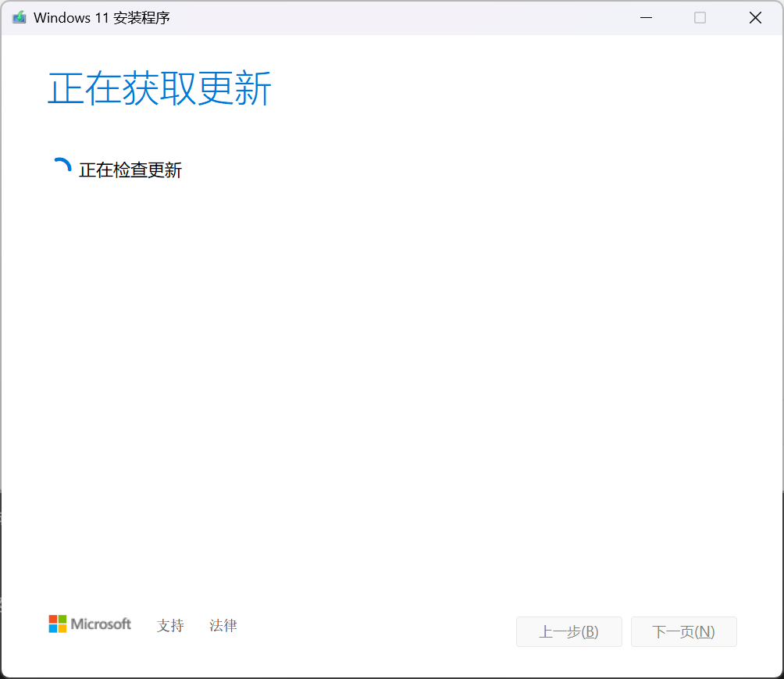
Task: Click the 正在获取更新 heading
Action: point(159,88)
